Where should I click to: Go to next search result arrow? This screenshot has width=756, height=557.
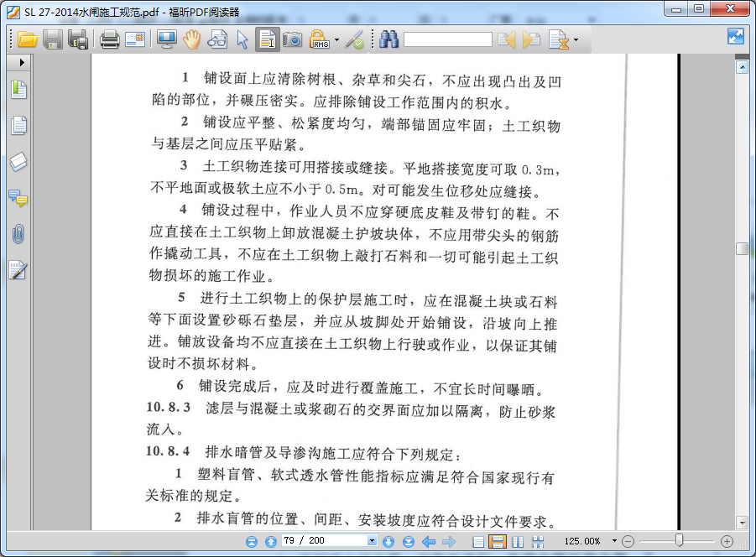(x=531, y=39)
